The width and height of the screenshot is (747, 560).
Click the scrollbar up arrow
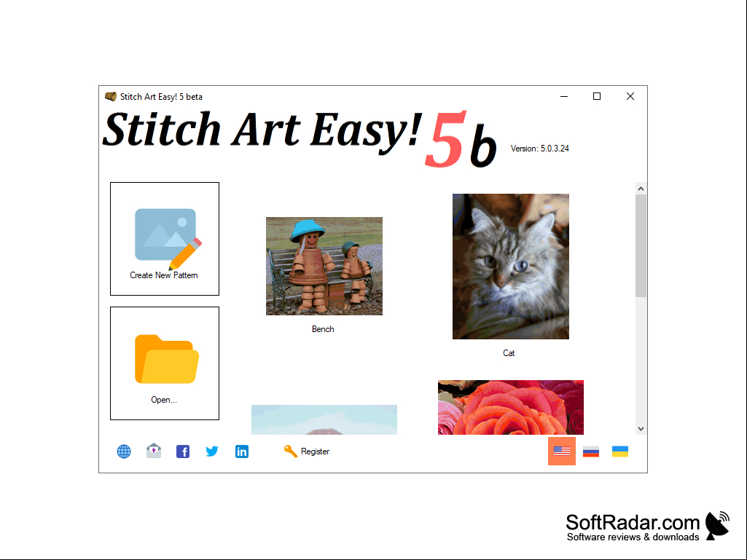[x=641, y=189]
